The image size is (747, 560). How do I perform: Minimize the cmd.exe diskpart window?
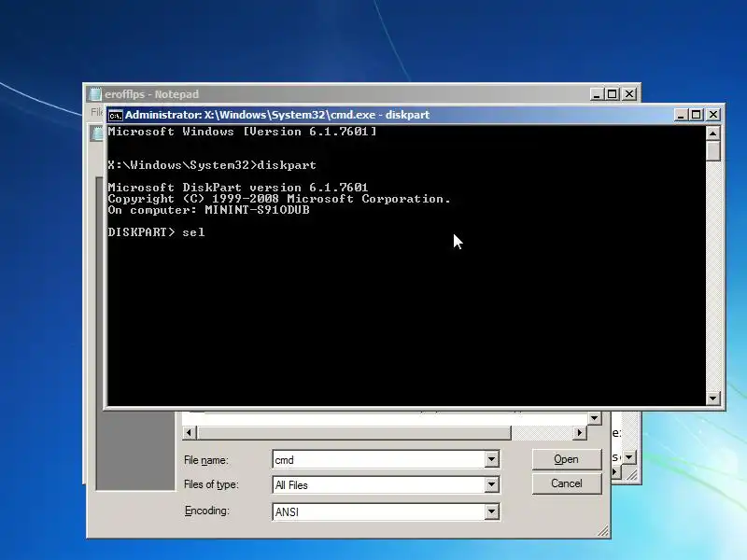681,115
